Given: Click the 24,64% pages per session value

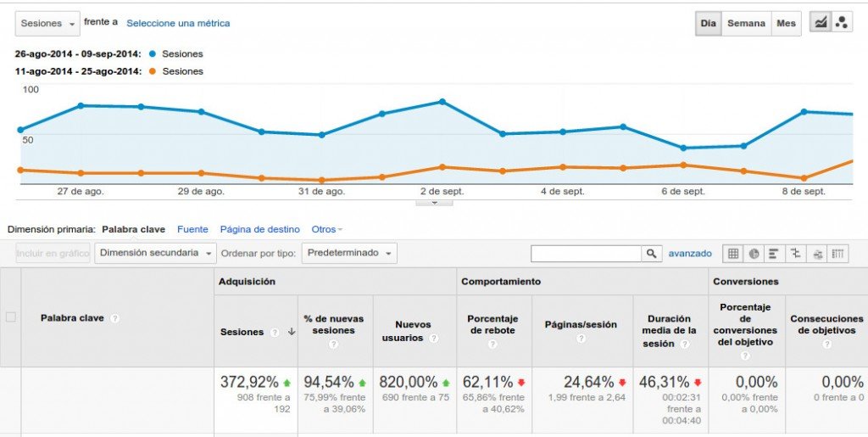Looking at the screenshot, I should 589,382.
